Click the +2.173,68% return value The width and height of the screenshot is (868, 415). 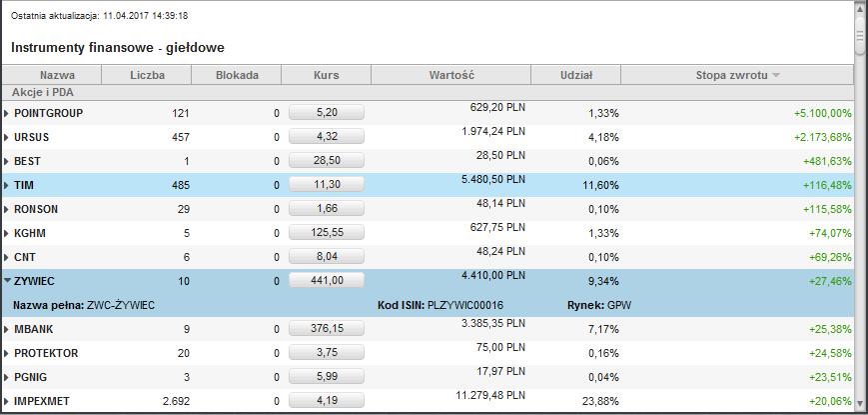point(823,137)
